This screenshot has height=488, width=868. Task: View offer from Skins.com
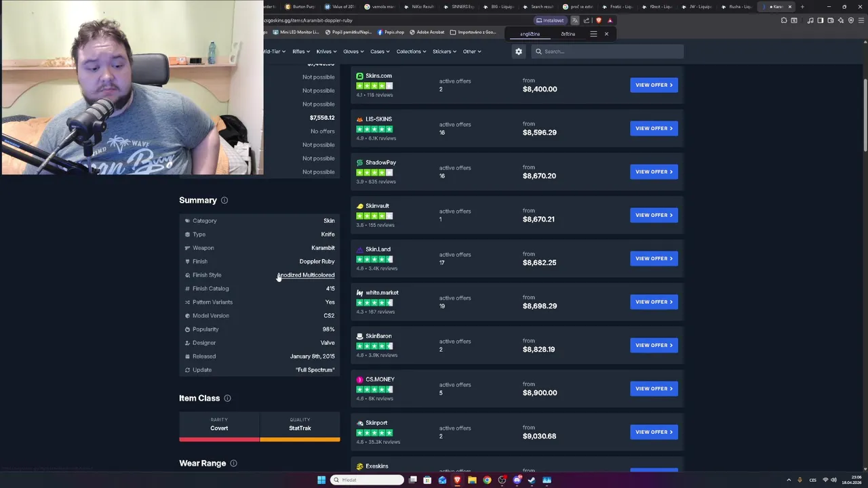[654, 85]
